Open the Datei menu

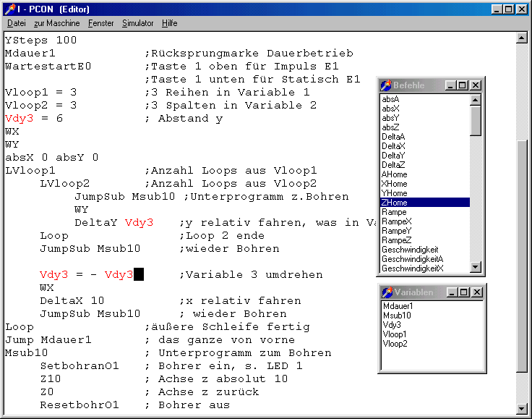point(16,23)
